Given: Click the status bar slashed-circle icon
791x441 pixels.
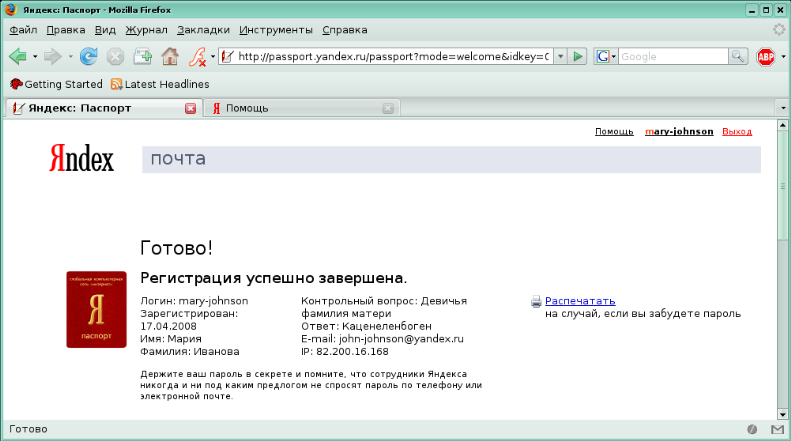Looking at the screenshot, I should [752, 429].
